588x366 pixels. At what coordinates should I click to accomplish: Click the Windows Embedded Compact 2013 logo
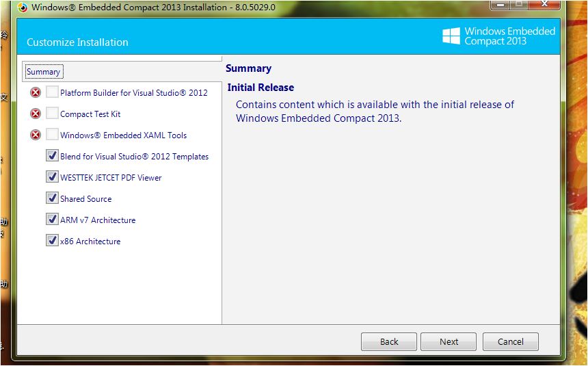(498, 36)
